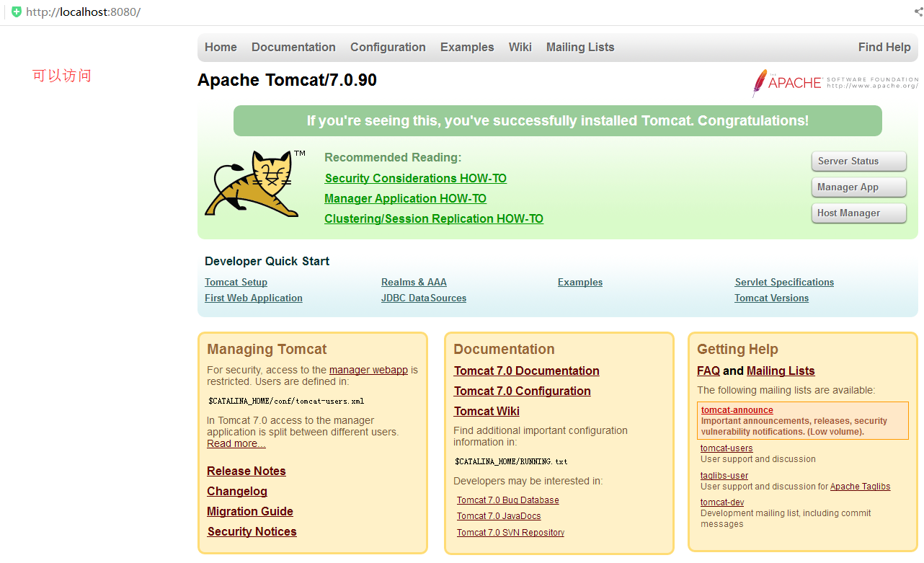
Task: Open Tomcat 7.0 Configuration link
Action: pyautogui.click(x=523, y=391)
